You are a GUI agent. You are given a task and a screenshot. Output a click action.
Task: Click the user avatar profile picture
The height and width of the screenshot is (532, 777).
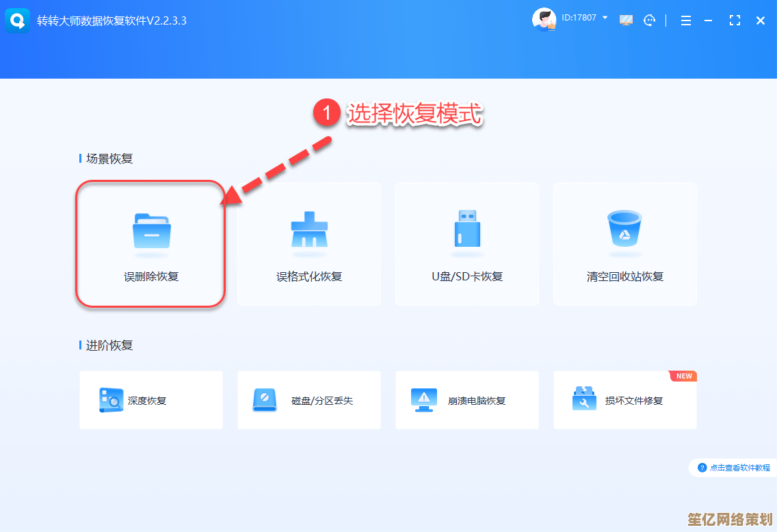tap(544, 20)
